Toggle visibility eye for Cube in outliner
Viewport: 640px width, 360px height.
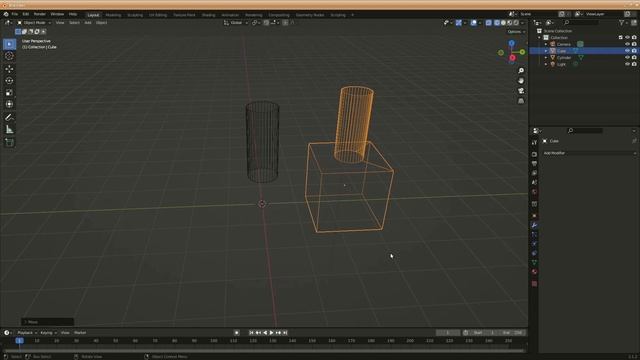627,51
